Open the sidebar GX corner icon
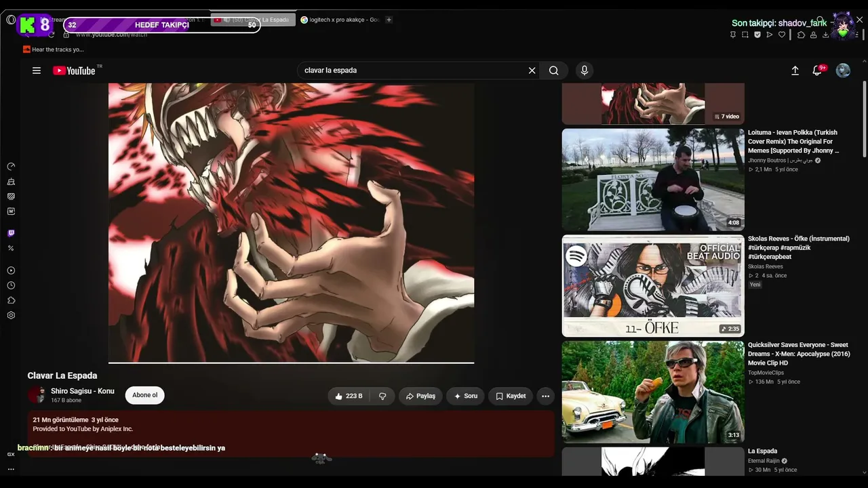 (x=11, y=454)
